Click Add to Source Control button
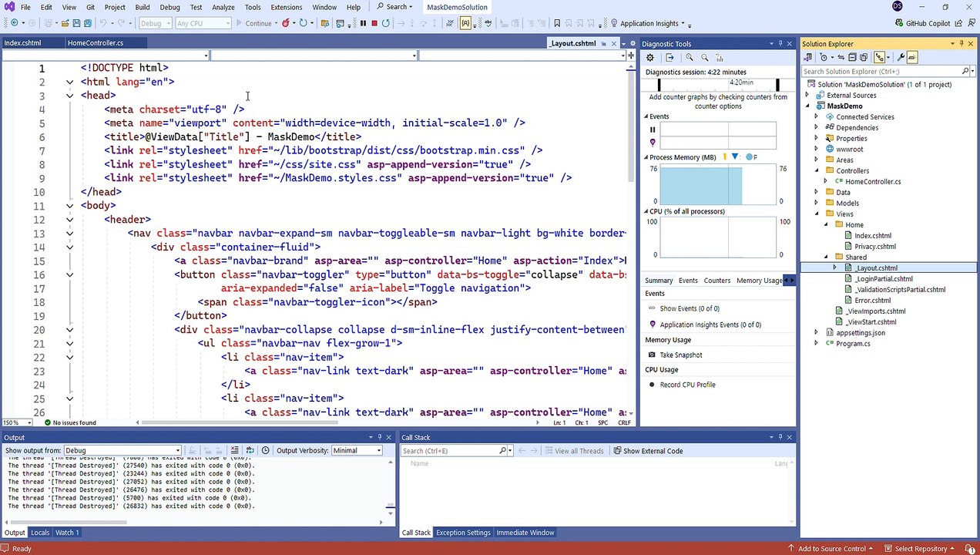The width and height of the screenshot is (980, 555). tap(832, 548)
